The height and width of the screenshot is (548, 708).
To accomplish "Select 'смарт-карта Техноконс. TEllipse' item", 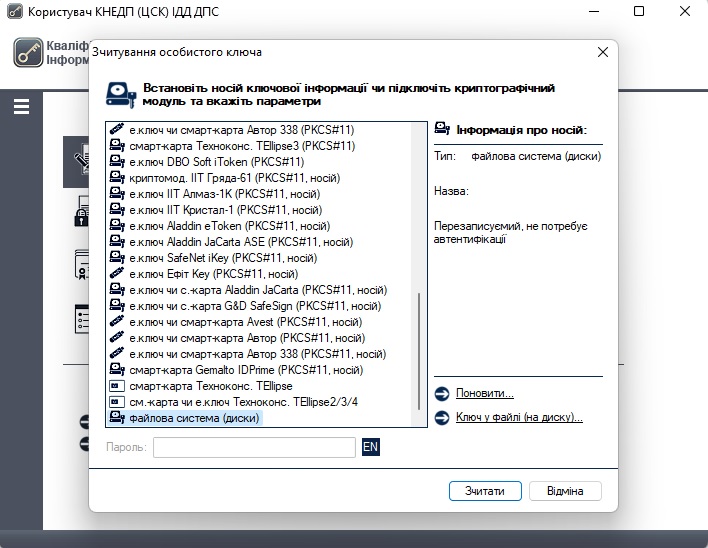I will pyautogui.click(x=201, y=386).
